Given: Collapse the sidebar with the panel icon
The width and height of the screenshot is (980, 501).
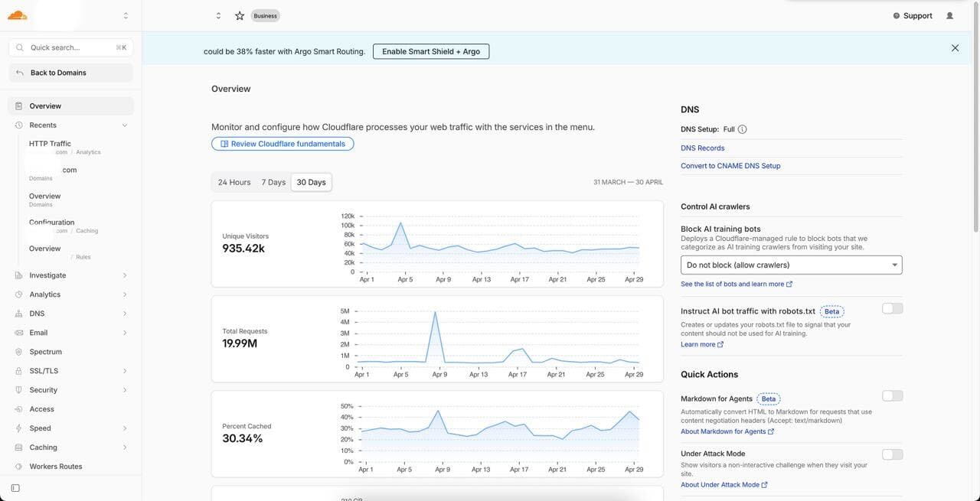Looking at the screenshot, I should pos(15,488).
